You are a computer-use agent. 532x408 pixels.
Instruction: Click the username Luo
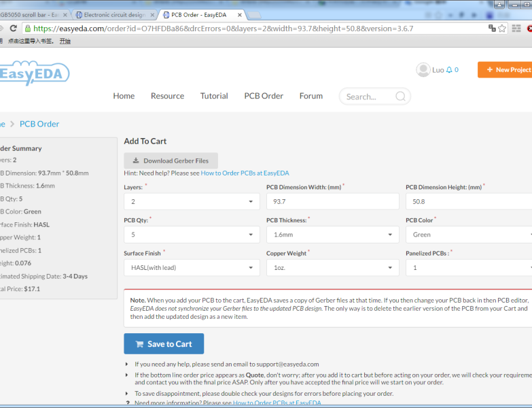(438, 70)
